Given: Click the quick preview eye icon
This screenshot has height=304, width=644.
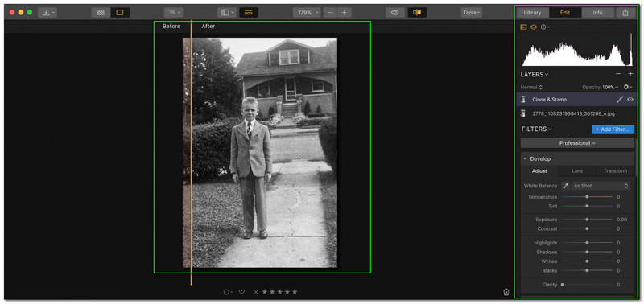Looking at the screenshot, I should coord(394,13).
